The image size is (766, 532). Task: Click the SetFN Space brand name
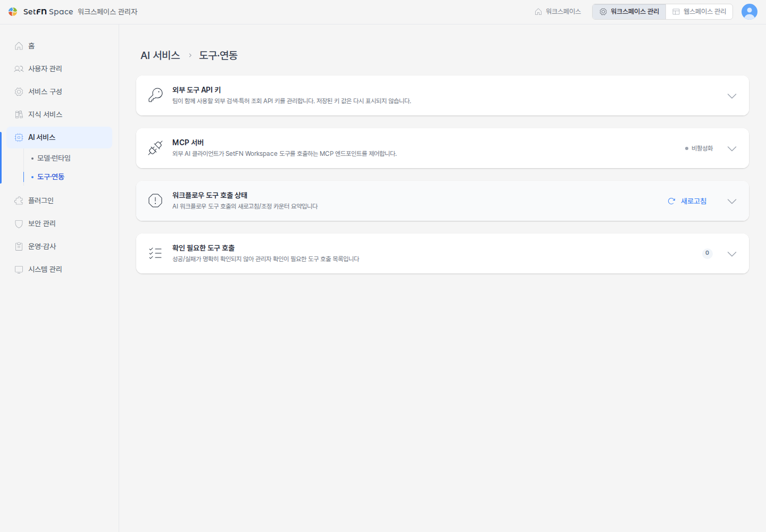pos(48,12)
